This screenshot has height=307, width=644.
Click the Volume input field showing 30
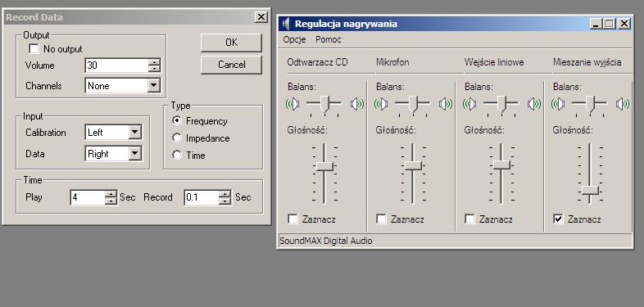click(x=116, y=65)
